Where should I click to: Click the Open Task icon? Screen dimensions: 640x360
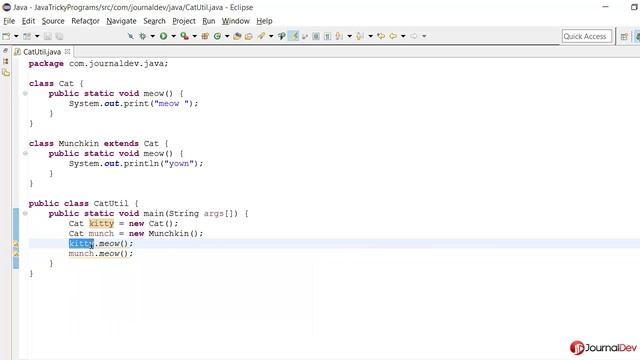(x=249, y=36)
